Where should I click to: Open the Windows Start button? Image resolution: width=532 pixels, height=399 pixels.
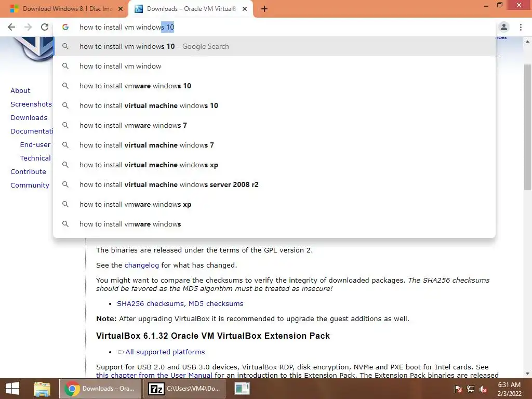coord(12,389)
